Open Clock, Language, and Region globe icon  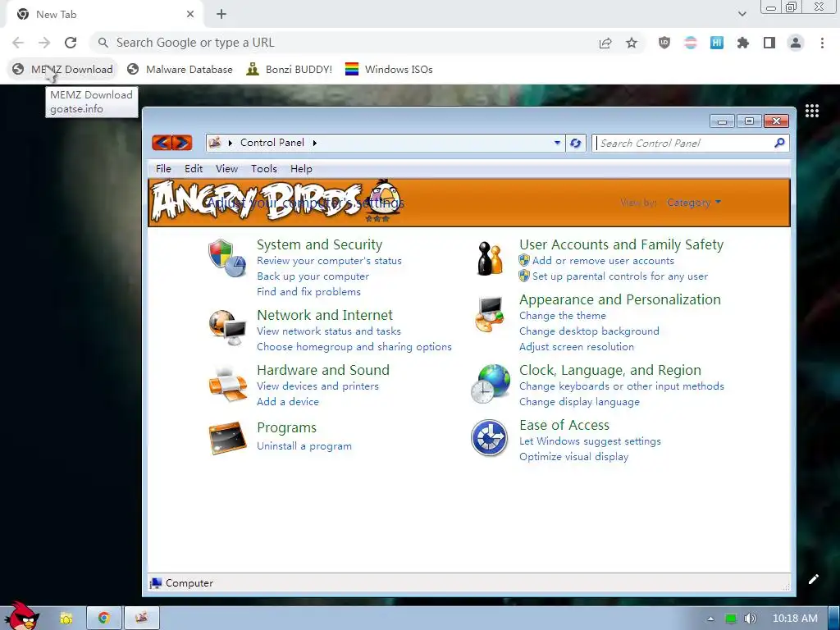click(490, 384)
